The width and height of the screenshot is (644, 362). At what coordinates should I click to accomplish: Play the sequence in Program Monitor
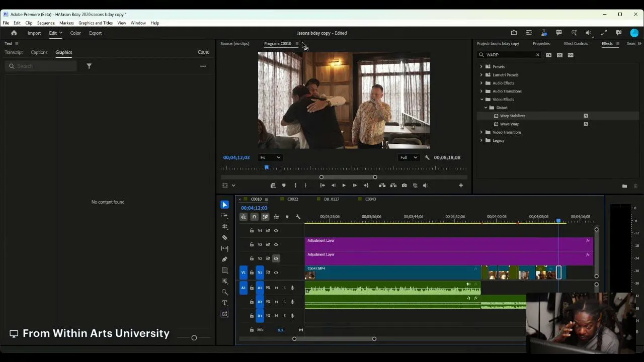coord(344,186)
